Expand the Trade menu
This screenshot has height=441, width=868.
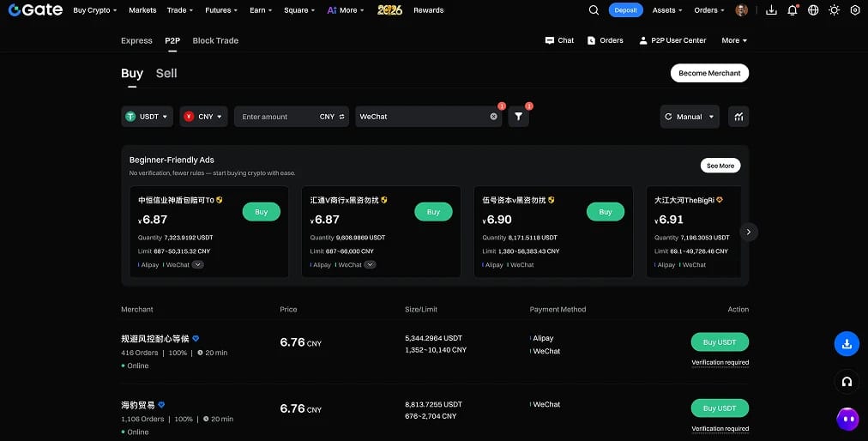(180, 10)
